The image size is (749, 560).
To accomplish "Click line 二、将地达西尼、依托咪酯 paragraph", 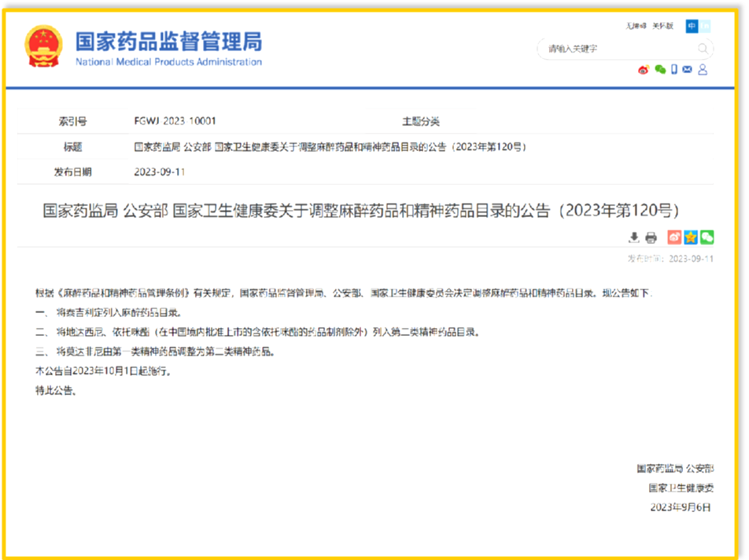I will pyautogui.click(x=257, y=332).
